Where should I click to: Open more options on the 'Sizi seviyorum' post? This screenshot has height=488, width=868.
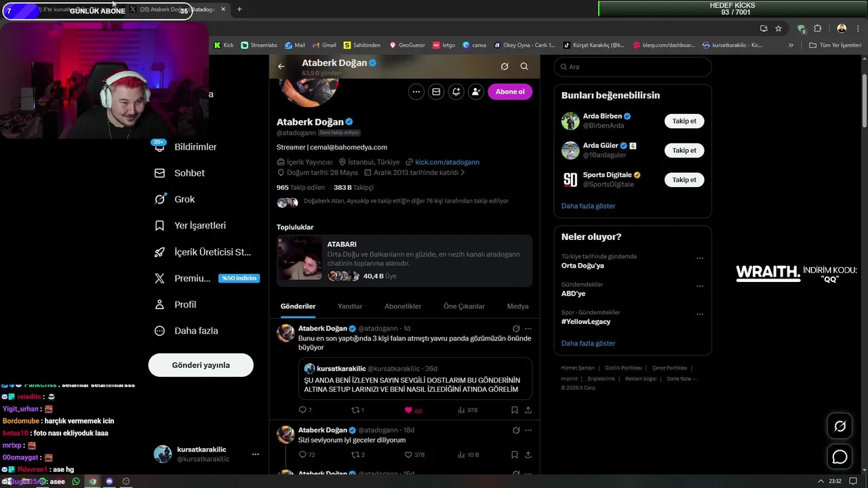tap(528, 430)
